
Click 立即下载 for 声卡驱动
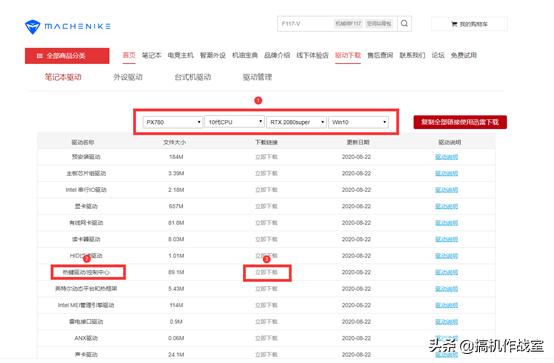coord(266,355)
